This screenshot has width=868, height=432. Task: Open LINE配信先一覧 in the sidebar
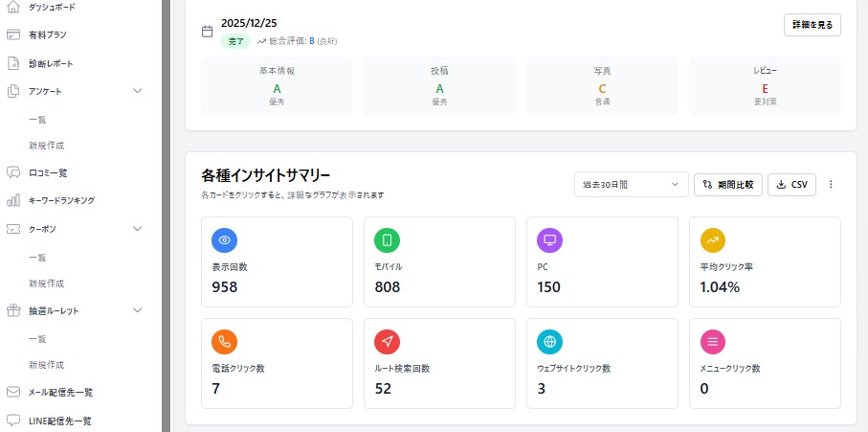(59, 421)
